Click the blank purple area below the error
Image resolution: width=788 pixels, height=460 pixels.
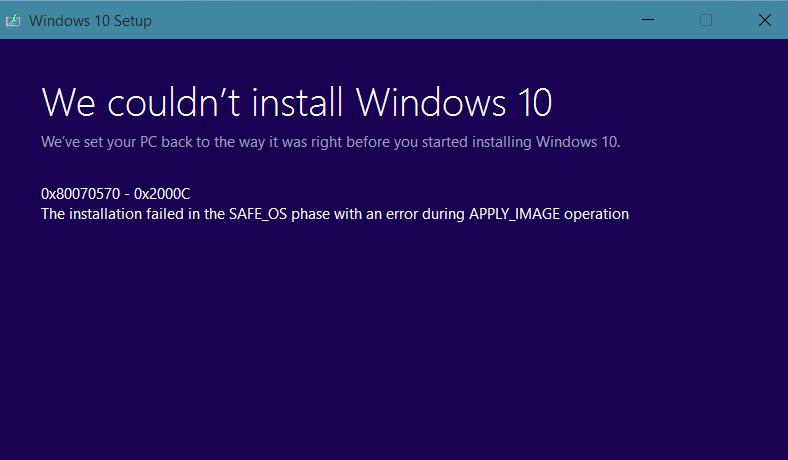coord(394,342)
